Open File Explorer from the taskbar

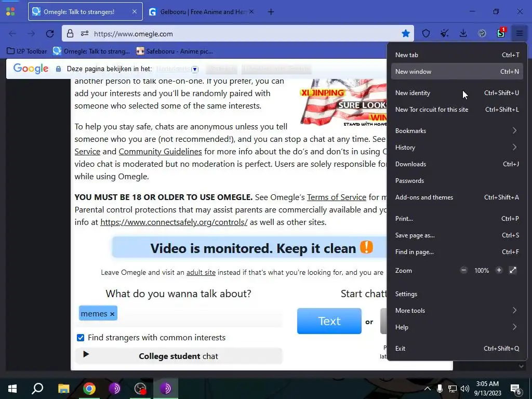coord(63,389)
